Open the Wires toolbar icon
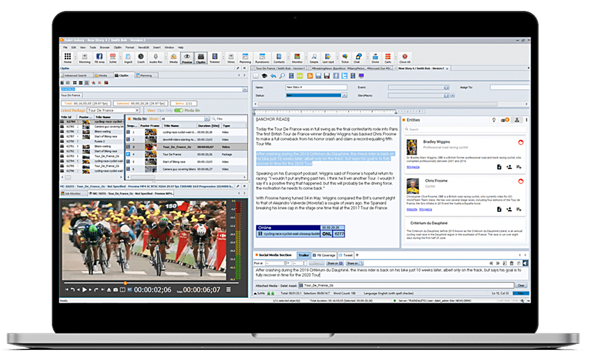The image size is (593, 364). 230,58
